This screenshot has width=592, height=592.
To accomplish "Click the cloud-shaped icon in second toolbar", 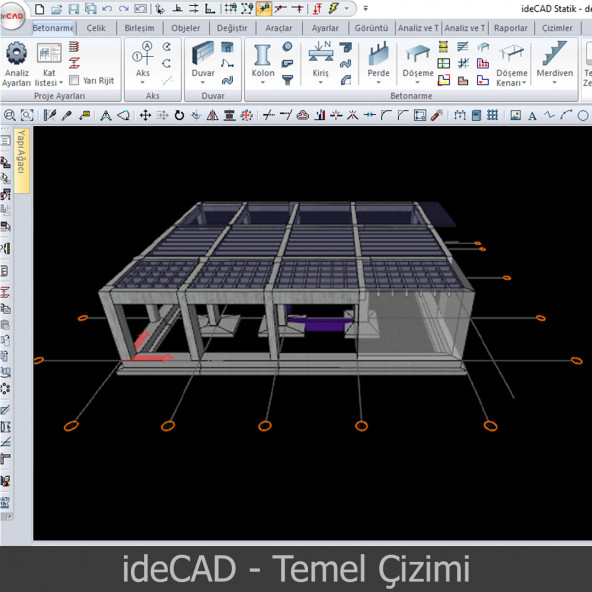I will tap(302, 115).
